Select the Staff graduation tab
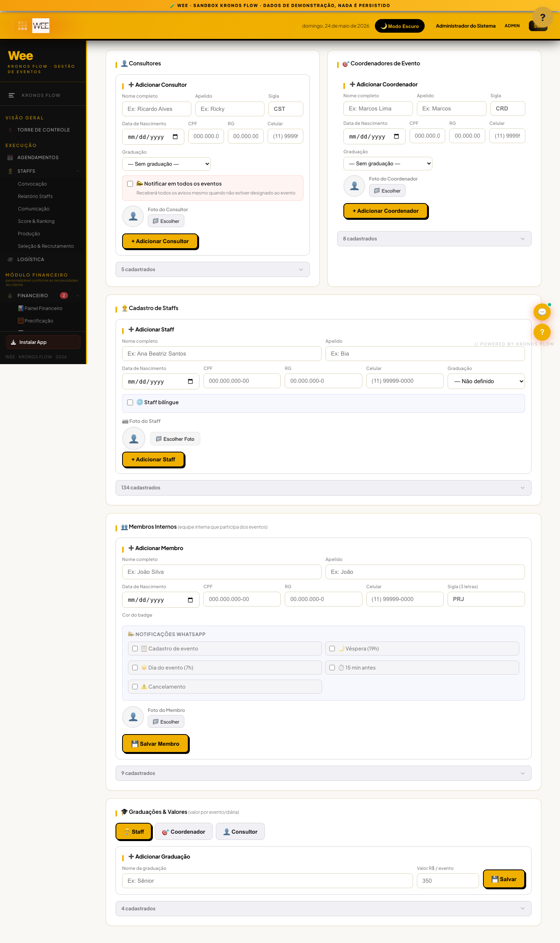560x943 pixels. coord(134,832)
